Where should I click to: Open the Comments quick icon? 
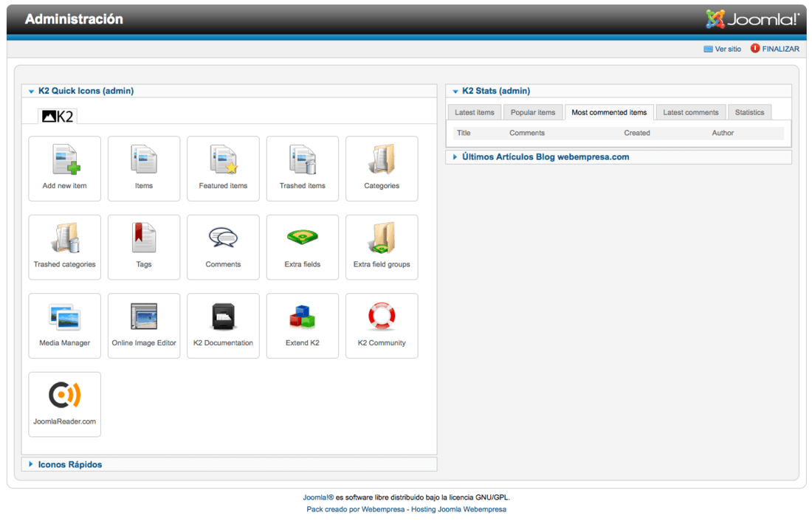(223, 247)
